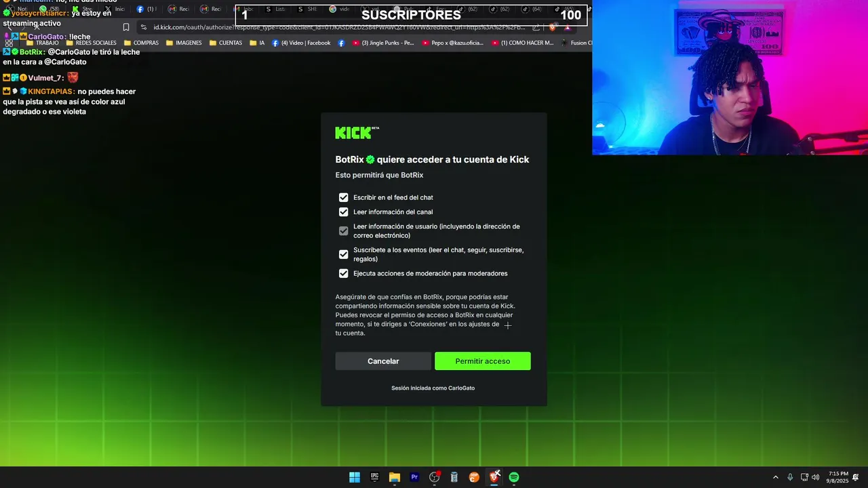Viewport: 868px width, 488px height.
Task: Click the Cancelar button
Action: (383, 361)
